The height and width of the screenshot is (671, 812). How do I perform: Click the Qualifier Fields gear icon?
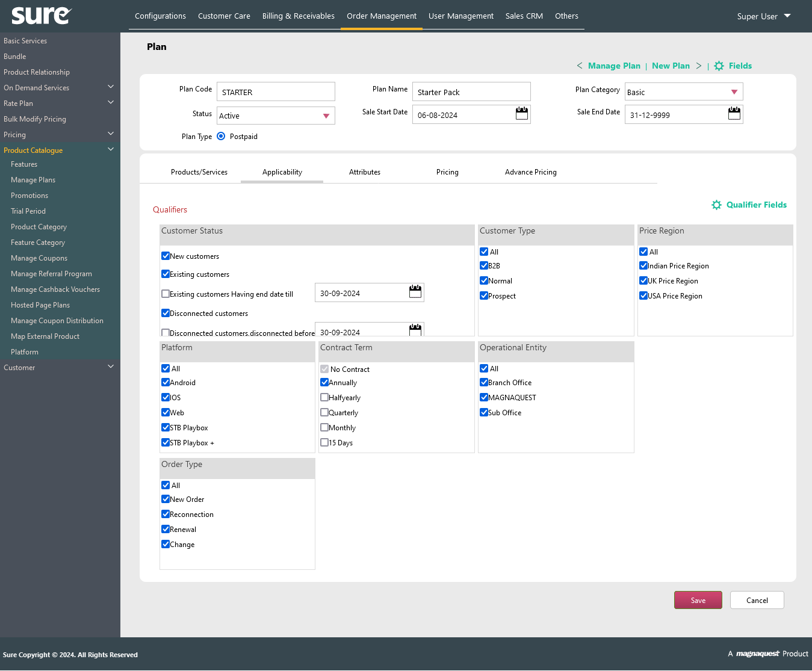coord(716,205)
